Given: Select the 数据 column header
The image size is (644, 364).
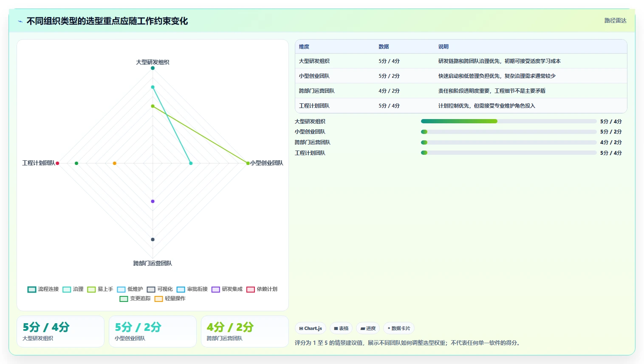Looking at the screenshot, I should pyautogui.click(x=384, y=47).
